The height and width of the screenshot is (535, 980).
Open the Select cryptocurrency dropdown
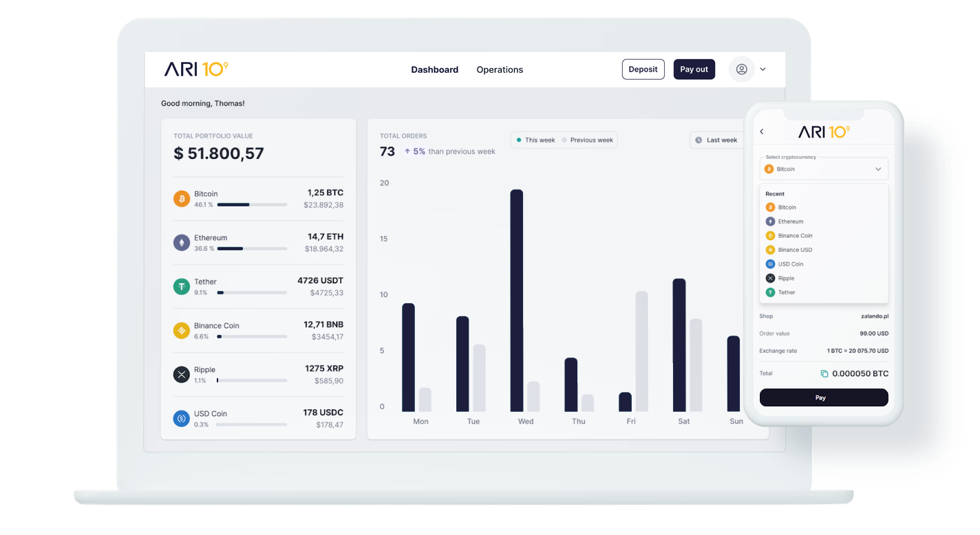[x=824, y=169]
